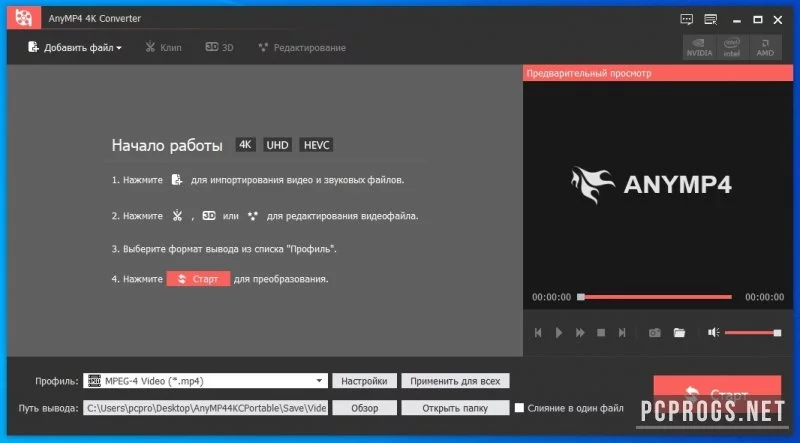Click the output path field
The width and height of the screenshot is (800, 443).
tap(206, 408)
